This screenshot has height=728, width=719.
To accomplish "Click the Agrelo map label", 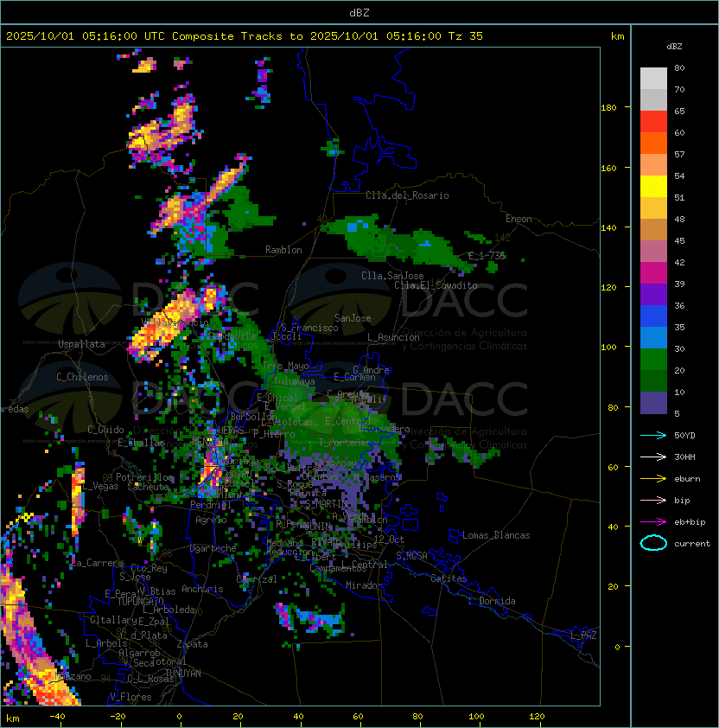I will 211,520.
